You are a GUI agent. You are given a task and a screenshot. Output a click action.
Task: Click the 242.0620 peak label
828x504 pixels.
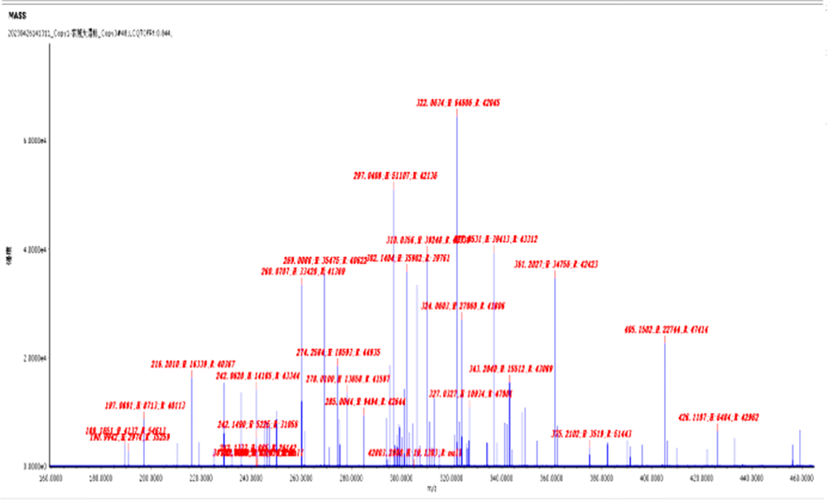pyautogui.click(x=258, y=376)
